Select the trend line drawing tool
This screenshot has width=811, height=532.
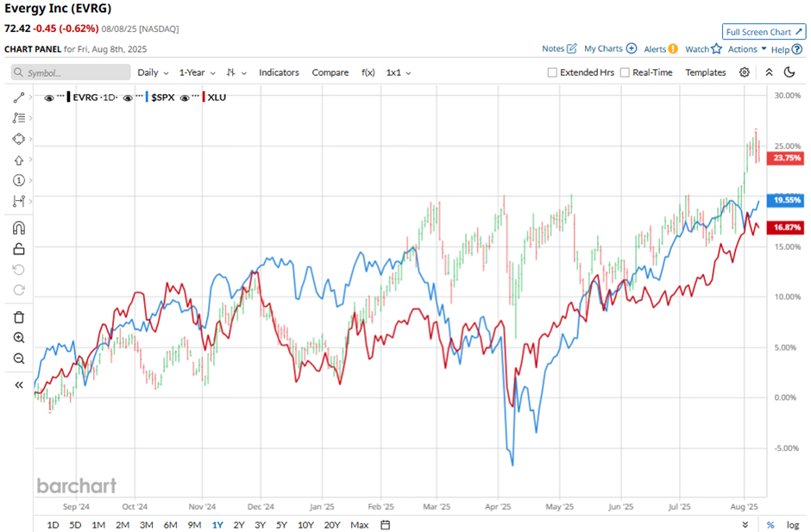point(19,97)
